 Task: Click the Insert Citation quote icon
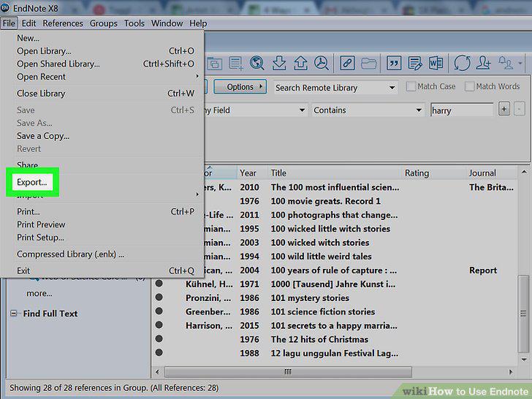coord(394,63)
